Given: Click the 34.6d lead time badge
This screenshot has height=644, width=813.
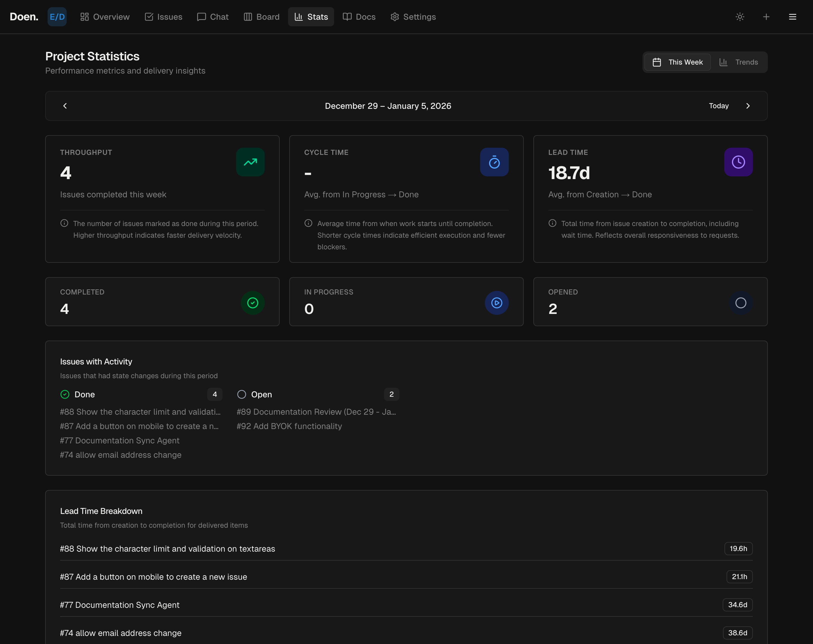Looking at the screenshot, I should coord(737,605).
